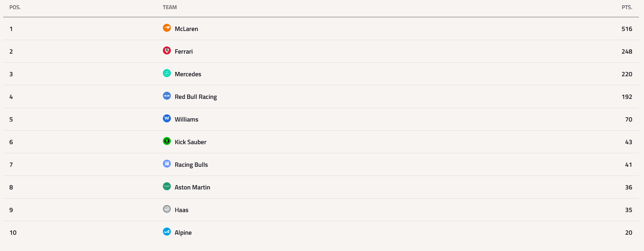Click the Red Bull Racing logo icon
This screenshot has width=644, height=251.
[167, 96]
